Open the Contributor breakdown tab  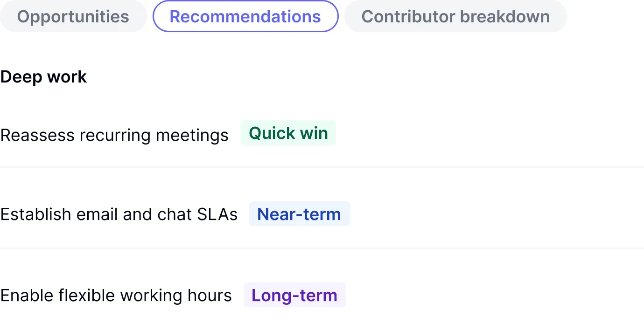[455, 17]
